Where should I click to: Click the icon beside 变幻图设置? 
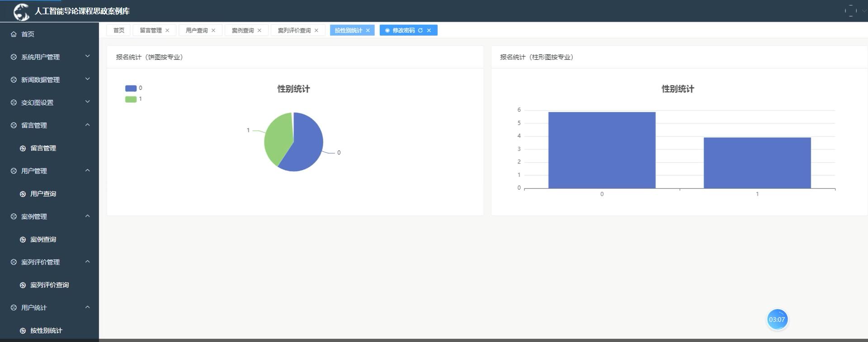tap(14, 103)
